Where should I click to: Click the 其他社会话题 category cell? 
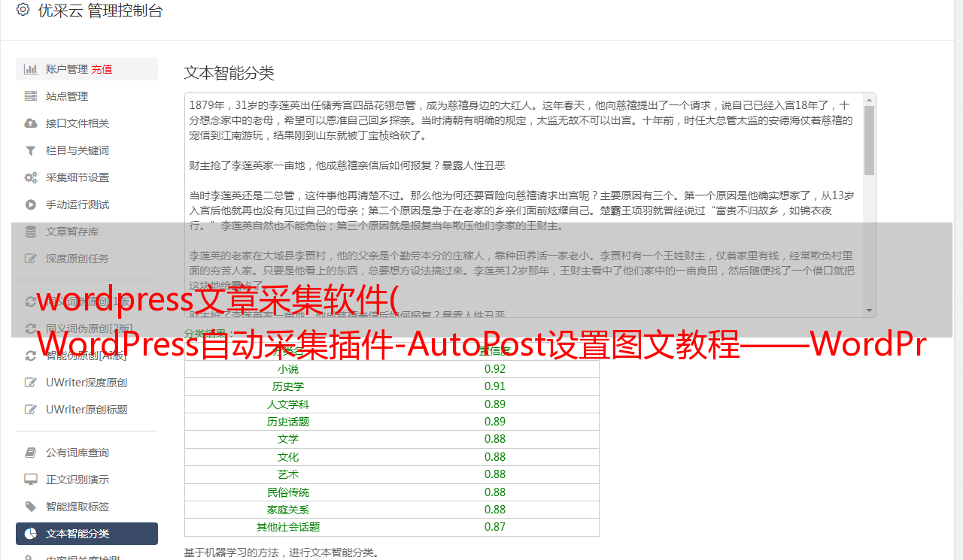pyautogui.click(x=288, y=527)
